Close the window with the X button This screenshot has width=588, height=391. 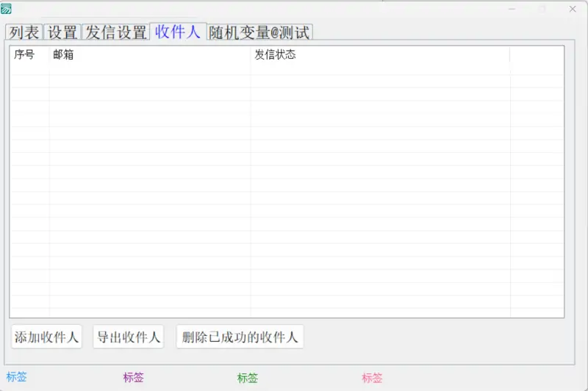[x=573, y=9]
